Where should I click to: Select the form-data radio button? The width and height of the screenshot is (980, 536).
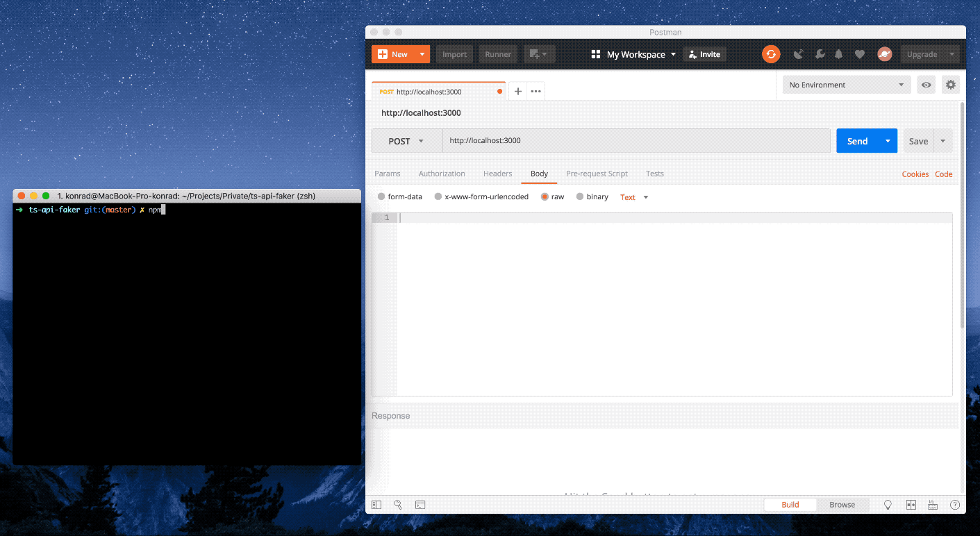tap(381, 197)
